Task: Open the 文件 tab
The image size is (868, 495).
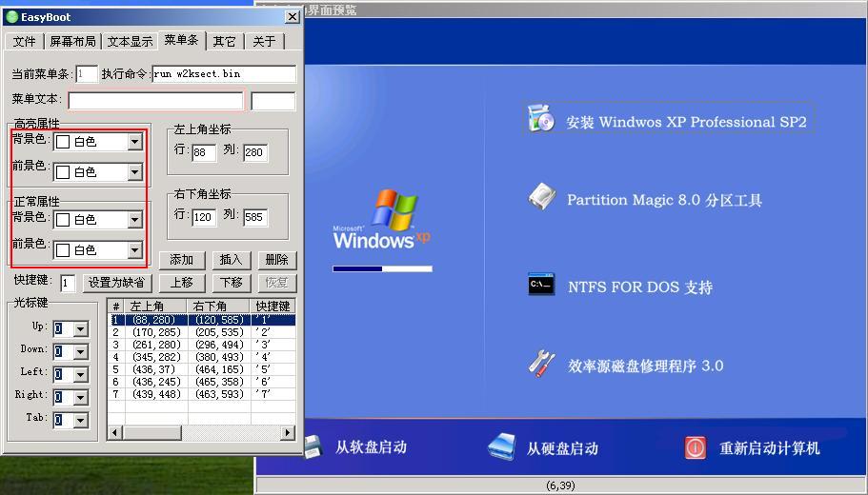Action: tap(25, 42)
